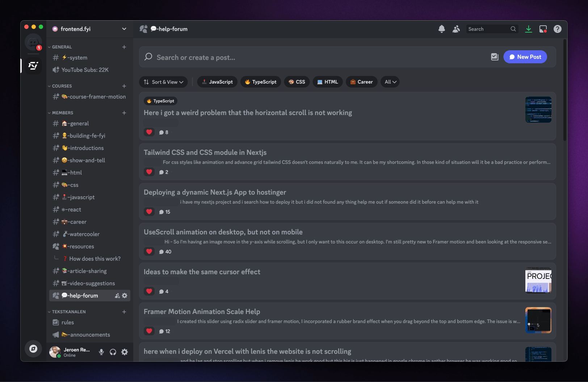Open the rules channel
Viewport: 588px width, 382px height.
pos(90,322)
